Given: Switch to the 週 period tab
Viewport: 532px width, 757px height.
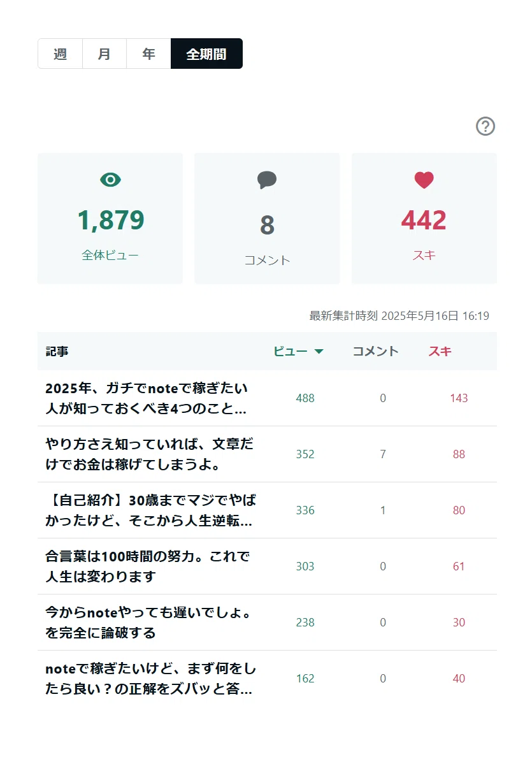Looking at the screenshot, I should point(60,54).
